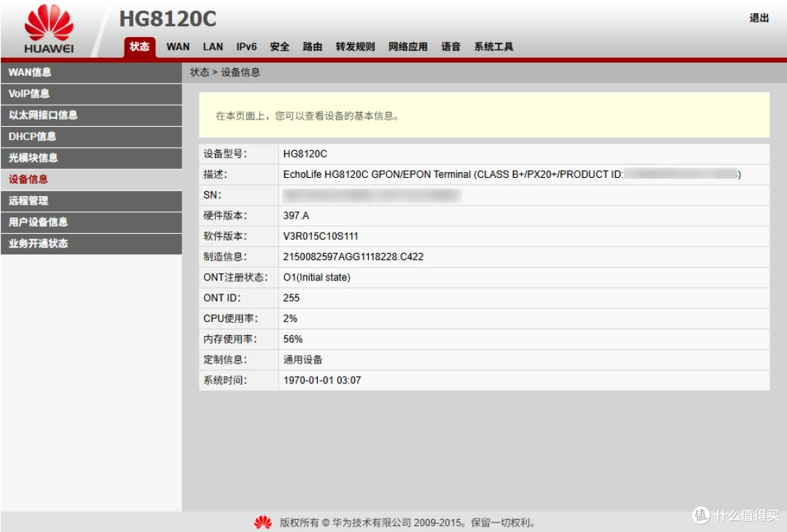Image resolution: width=787 pixels, height=532 pixels.
Task: Click the 软件版本 label
Action: [x=225, y=236]
